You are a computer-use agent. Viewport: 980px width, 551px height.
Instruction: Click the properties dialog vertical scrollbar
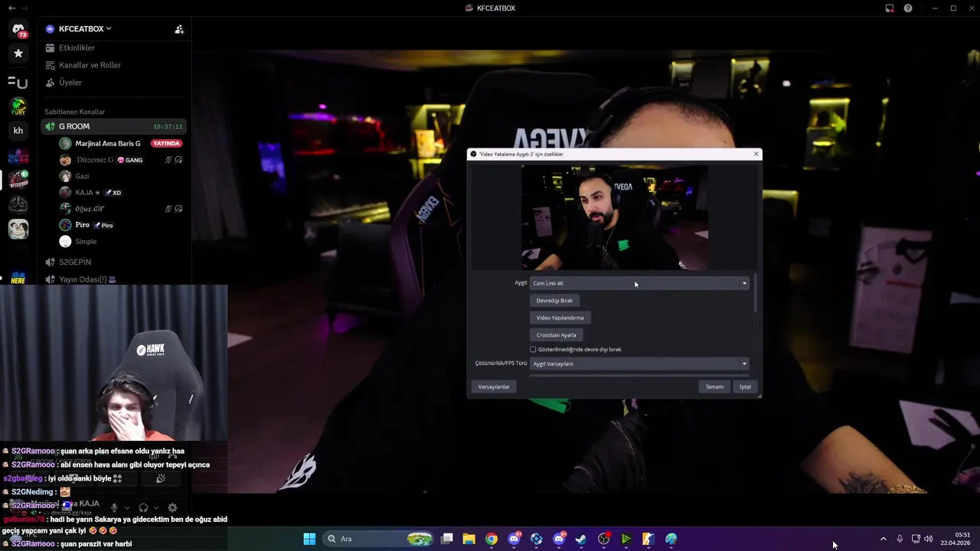point(756,294)
